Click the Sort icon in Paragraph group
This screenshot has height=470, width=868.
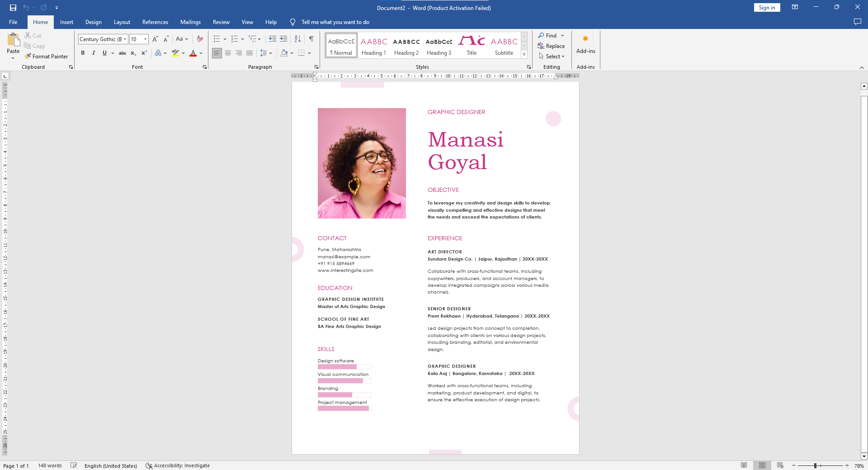(297, 39)
